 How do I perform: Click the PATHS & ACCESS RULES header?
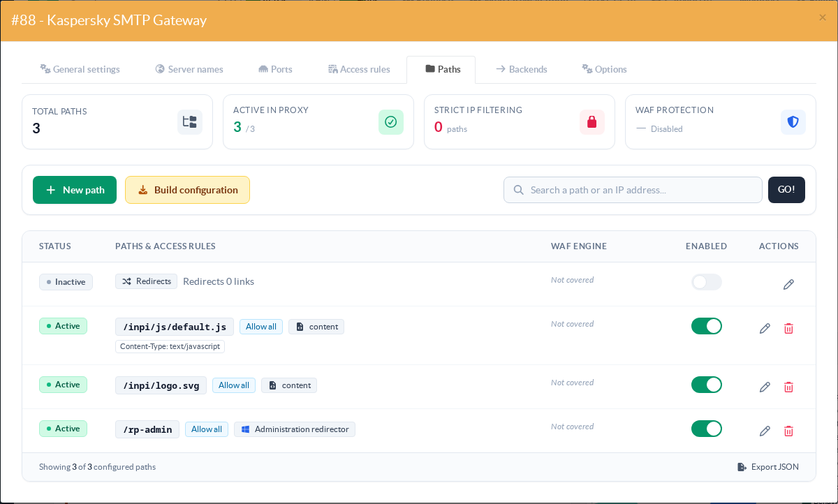[166, 246]
